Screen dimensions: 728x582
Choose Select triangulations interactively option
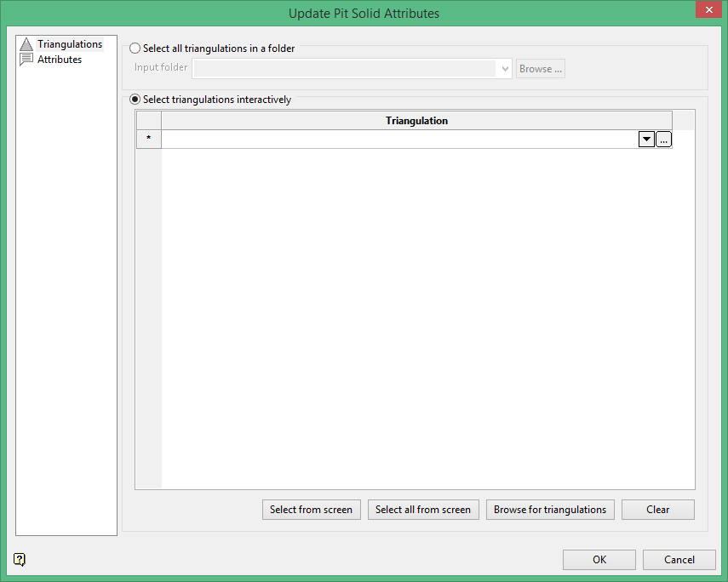(210, 100)
